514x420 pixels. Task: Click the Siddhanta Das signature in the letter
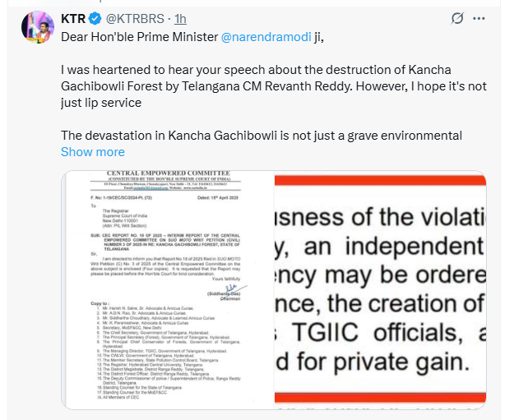[x=228, y=293]
